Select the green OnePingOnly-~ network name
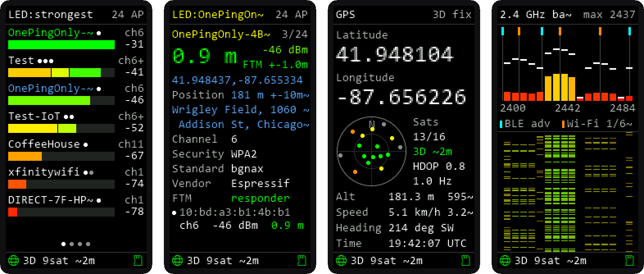The image size is (644, 274). 51,33
